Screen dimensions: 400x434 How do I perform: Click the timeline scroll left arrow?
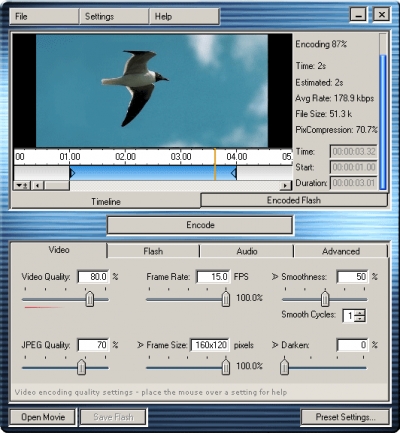(38, 185)
